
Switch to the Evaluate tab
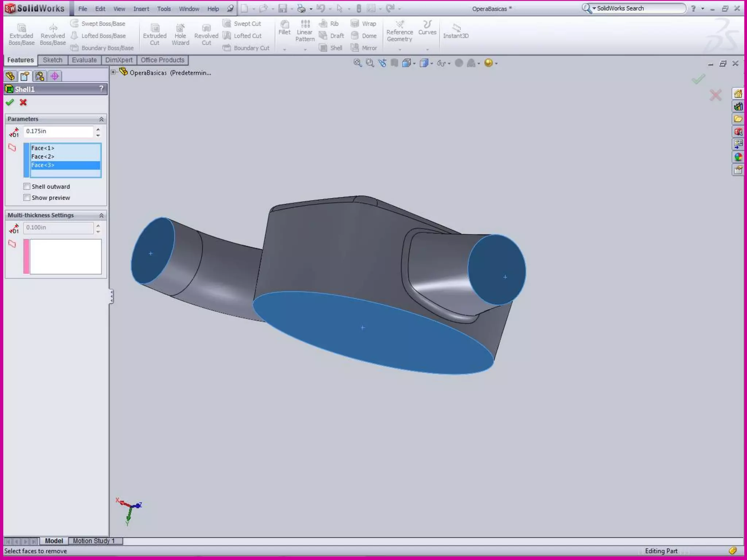[x=84, y=60]
